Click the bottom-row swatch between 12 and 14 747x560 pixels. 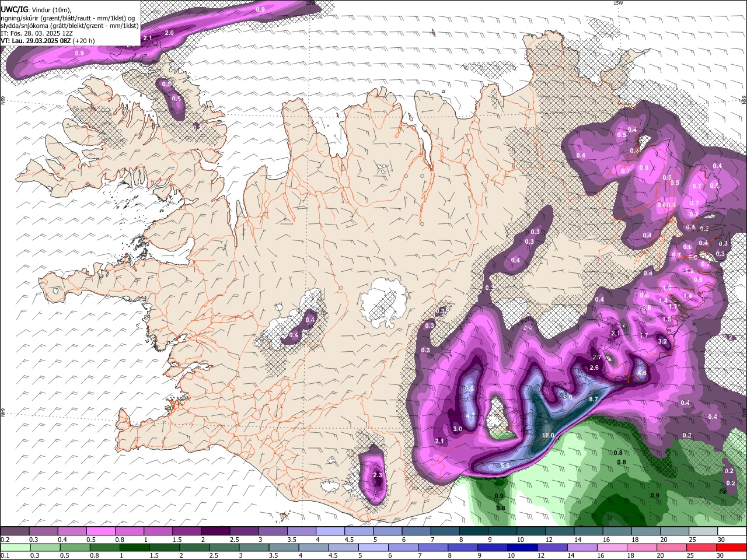point(553,548)
